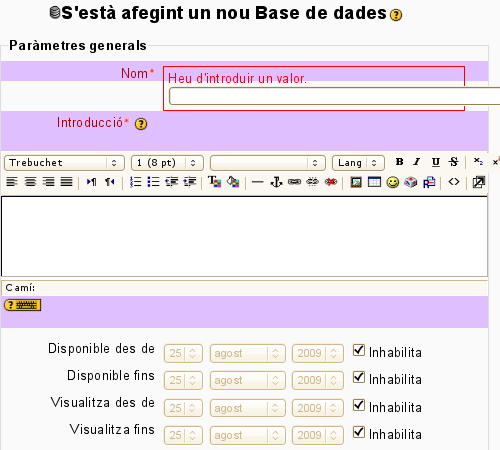Open month dropdown for Visualitza fins
500x450 pixels.
pyautogui.click(x=248, y=435)
